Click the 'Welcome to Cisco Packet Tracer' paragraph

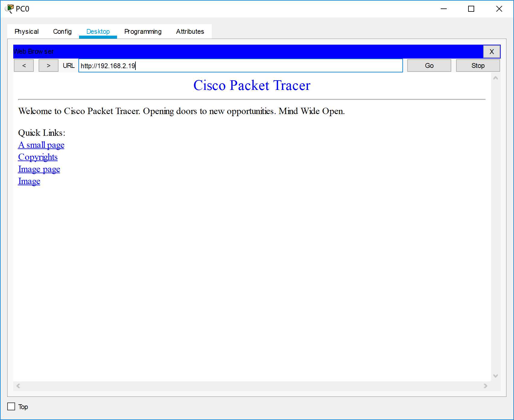[x=181, y=111]
